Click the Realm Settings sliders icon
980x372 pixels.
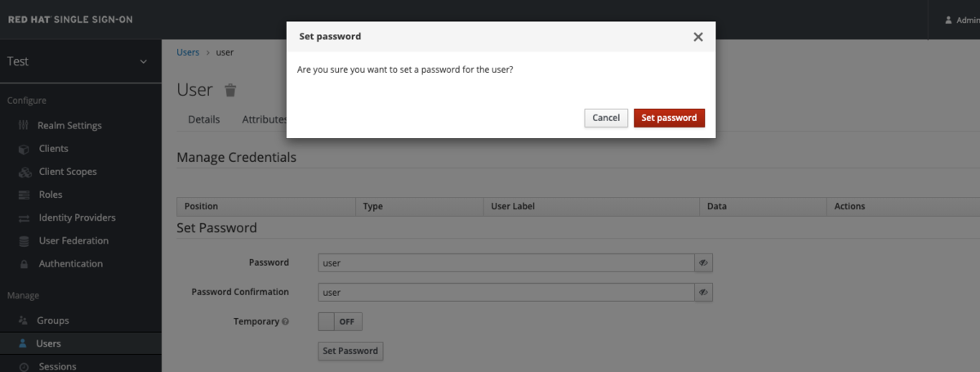[x=23, y=126]
